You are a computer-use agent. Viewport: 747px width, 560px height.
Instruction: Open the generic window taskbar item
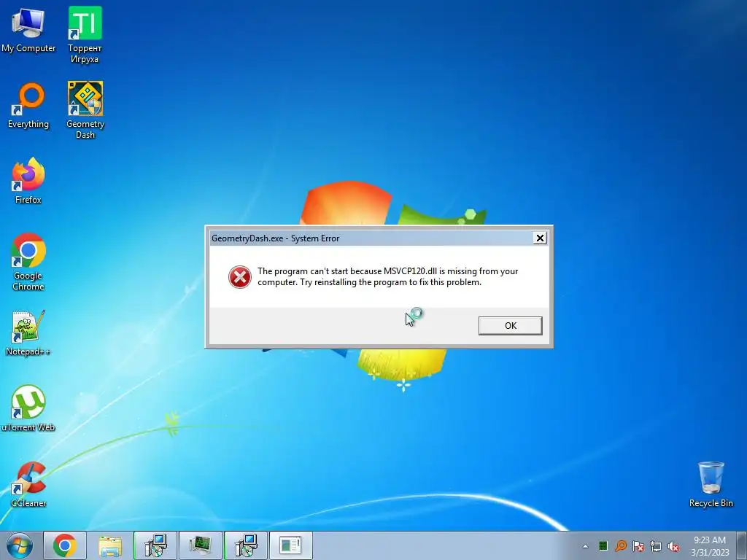[x=291, y=545]
